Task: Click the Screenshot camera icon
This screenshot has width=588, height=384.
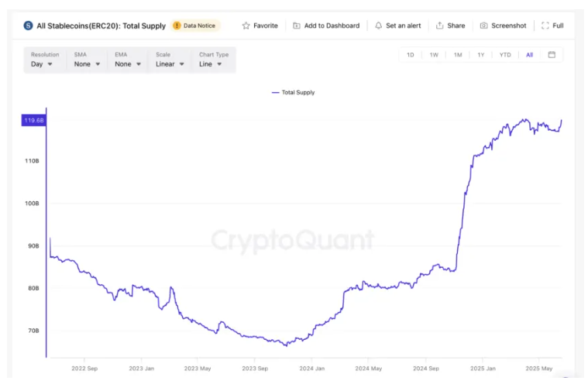Action: [x=484, y=26]
